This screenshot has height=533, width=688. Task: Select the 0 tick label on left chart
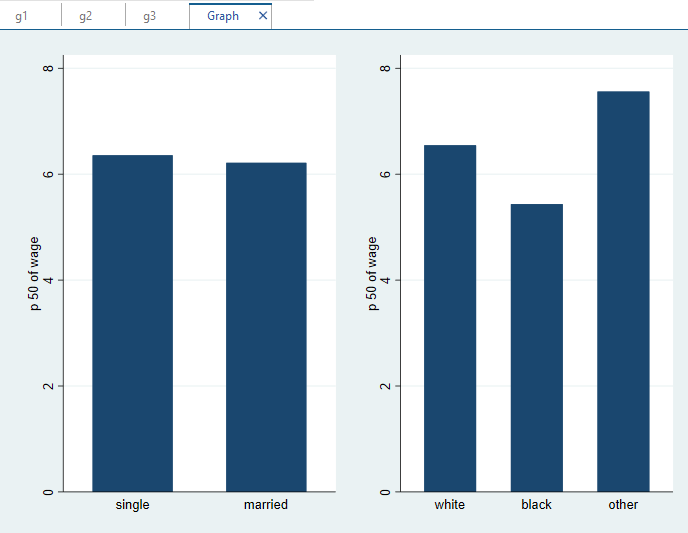click(48, 492)
